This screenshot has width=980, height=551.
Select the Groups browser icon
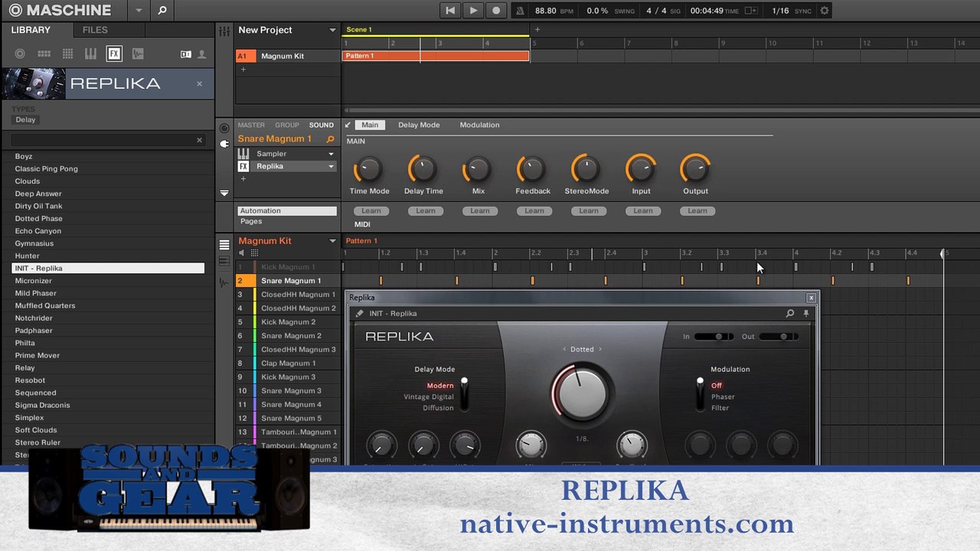44,54
